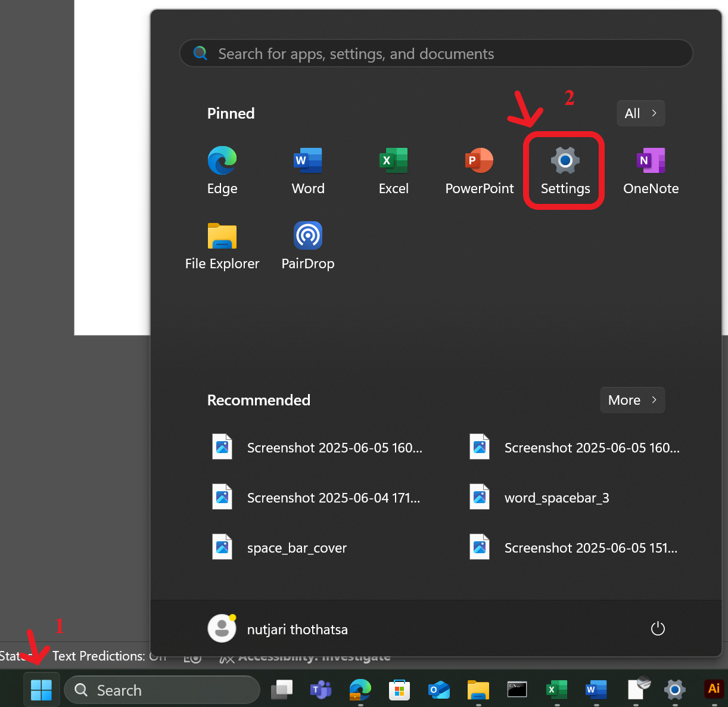Launch the PairDrop pinned app
This screenshot has height=707, width=728.
click(308, 246)
